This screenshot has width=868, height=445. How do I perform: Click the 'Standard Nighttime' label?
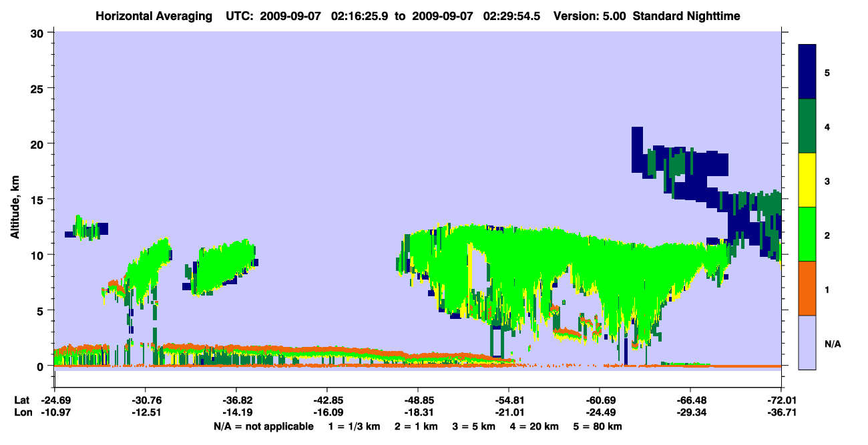click(x=687, y=15)
